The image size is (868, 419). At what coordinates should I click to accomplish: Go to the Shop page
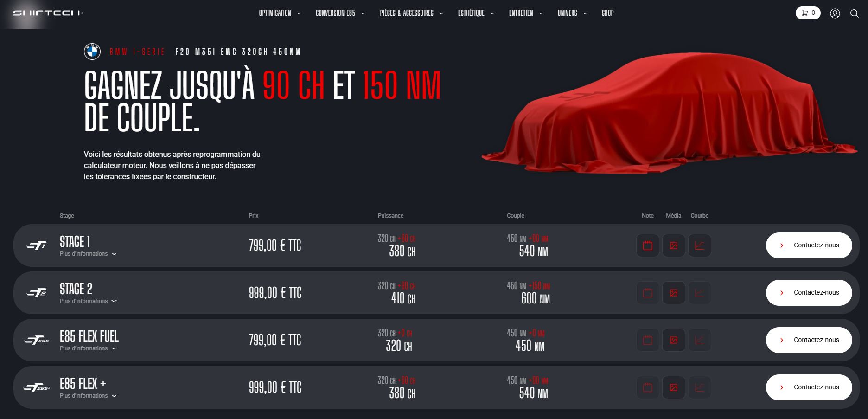(607, 13)
